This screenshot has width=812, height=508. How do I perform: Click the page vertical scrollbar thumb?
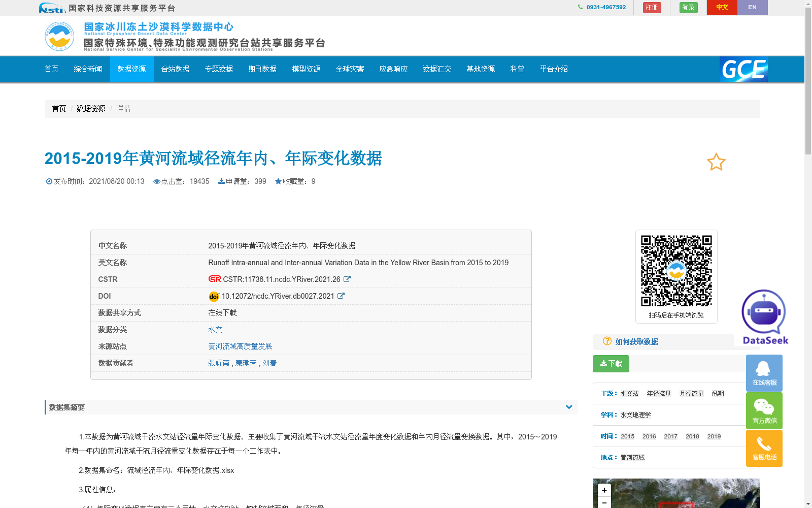808,80
